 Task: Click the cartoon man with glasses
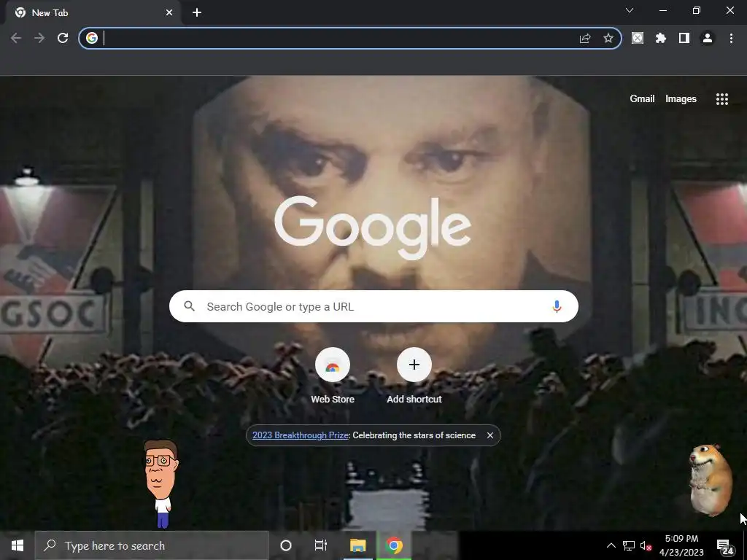[161, 484]
